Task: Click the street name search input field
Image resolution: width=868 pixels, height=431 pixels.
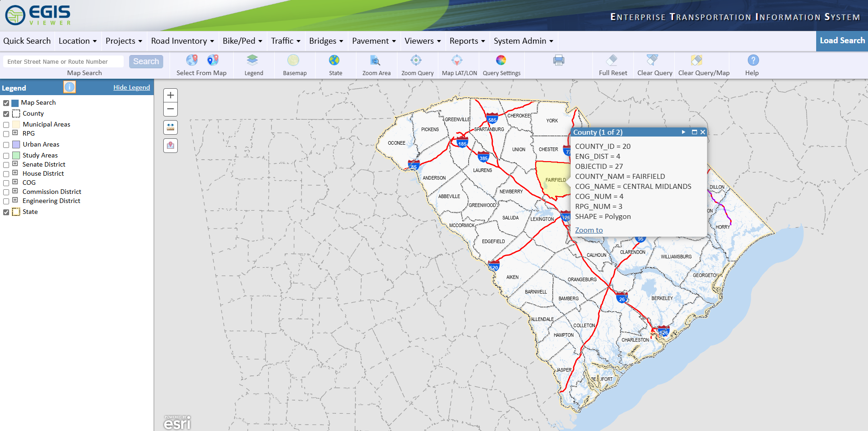Action: (x=64, y=61)
